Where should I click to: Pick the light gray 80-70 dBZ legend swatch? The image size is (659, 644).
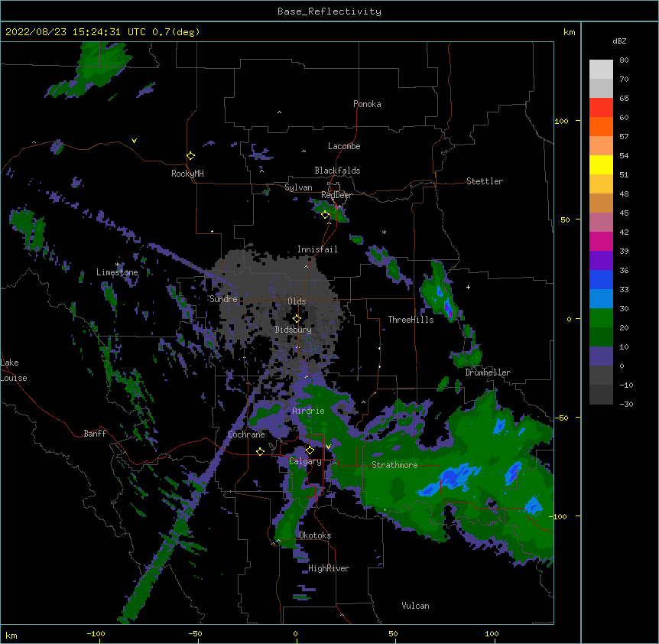[x=601, y=70]
